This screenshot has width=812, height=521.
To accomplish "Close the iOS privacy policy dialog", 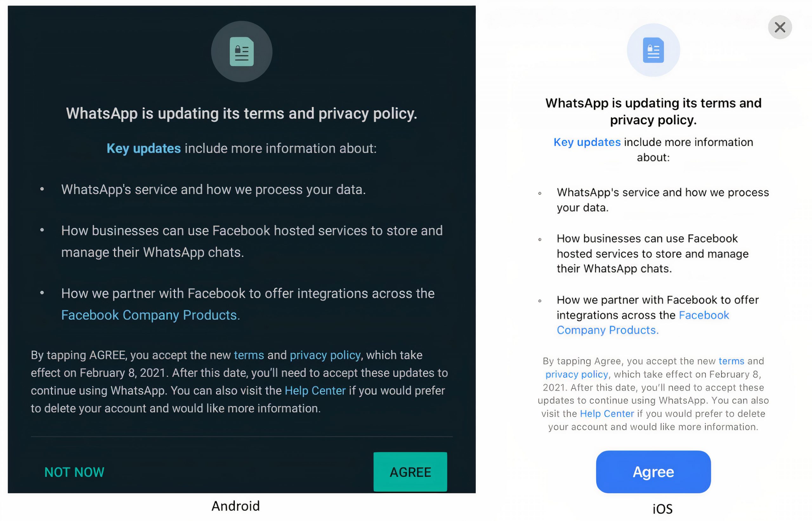I will click(780, 27).
